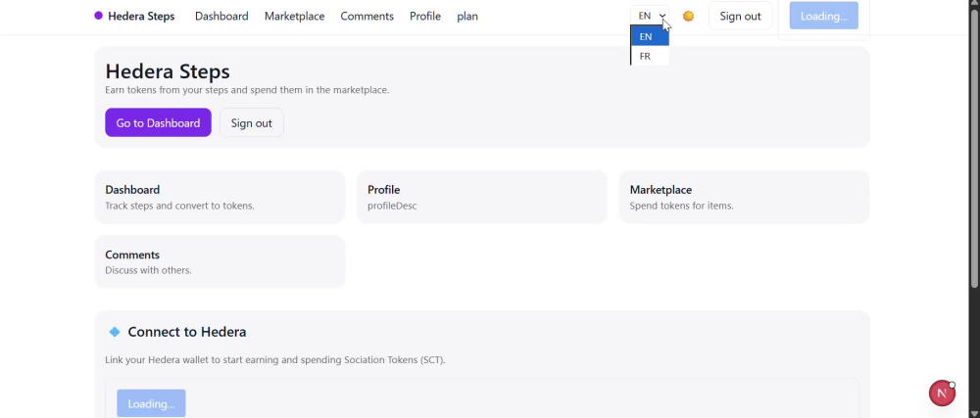The image size is (980, 418).
Task: Click the purple Go to Dashboard button
Action: click(x=158, y=123)
